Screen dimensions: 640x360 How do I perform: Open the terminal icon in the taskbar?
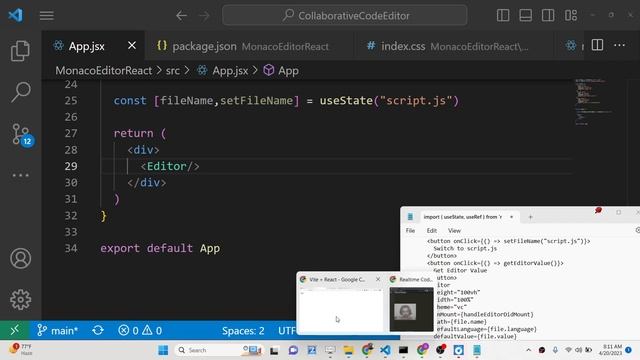(x=404, y=350)
